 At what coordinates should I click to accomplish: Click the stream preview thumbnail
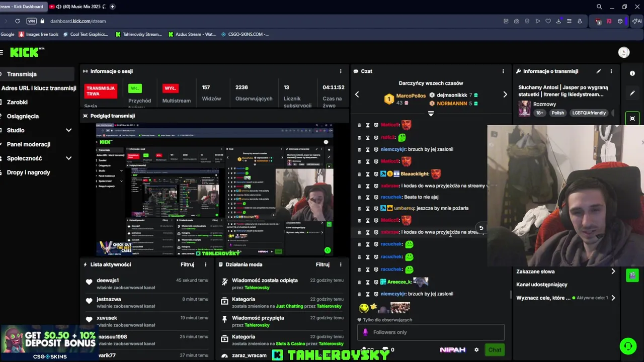(x=215, y=190)
